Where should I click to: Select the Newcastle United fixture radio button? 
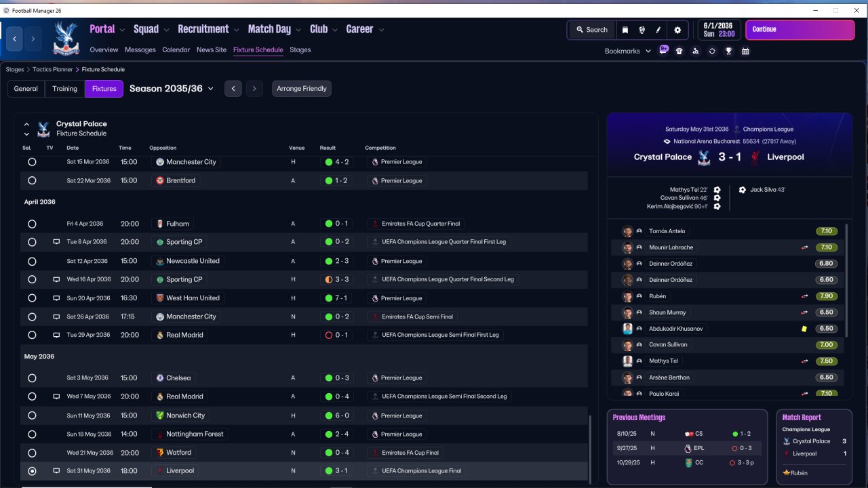coord(32,261)
